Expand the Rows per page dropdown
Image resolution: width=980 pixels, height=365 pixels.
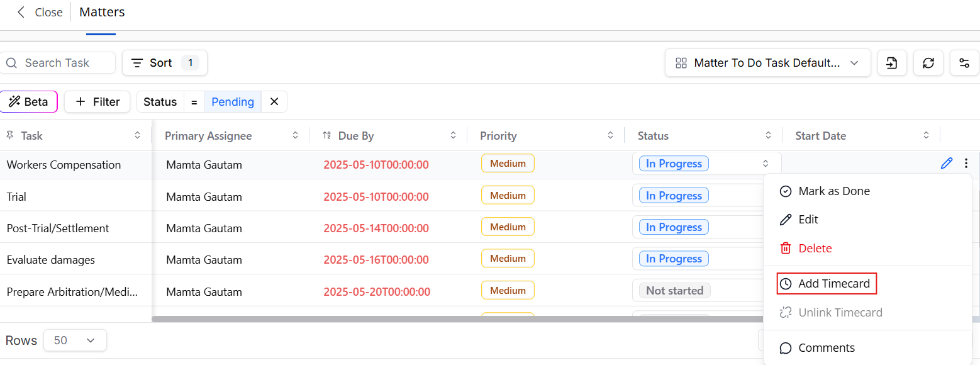pos(75,340)
